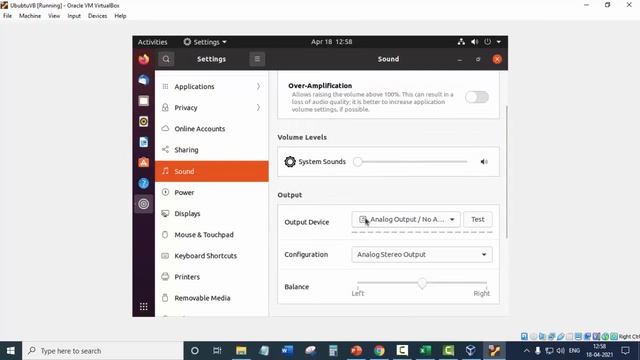Image resolution: width=640 pixels, height=360 pixels.
Task: Select Removable Media in sidebar
Action: click(x=212, y=298)
